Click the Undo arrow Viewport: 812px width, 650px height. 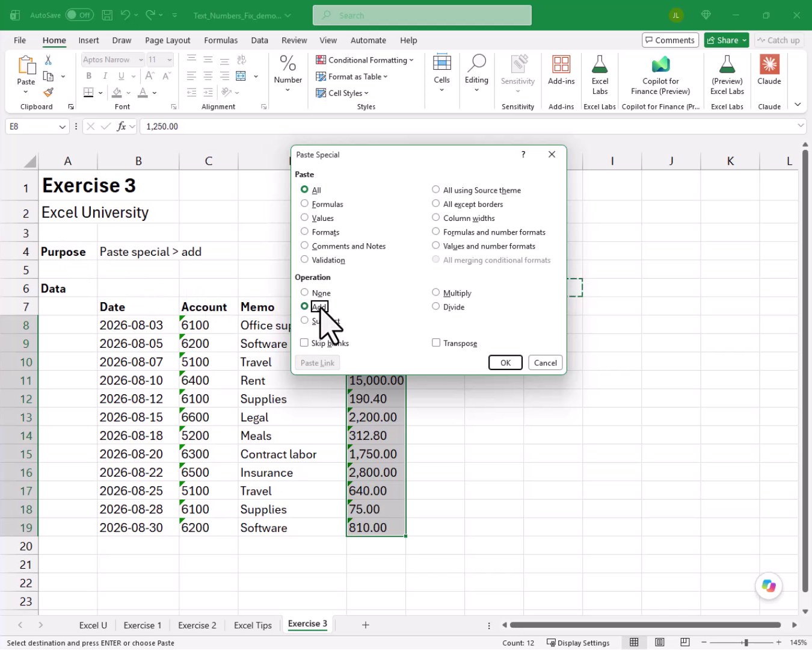coord(125,15)
